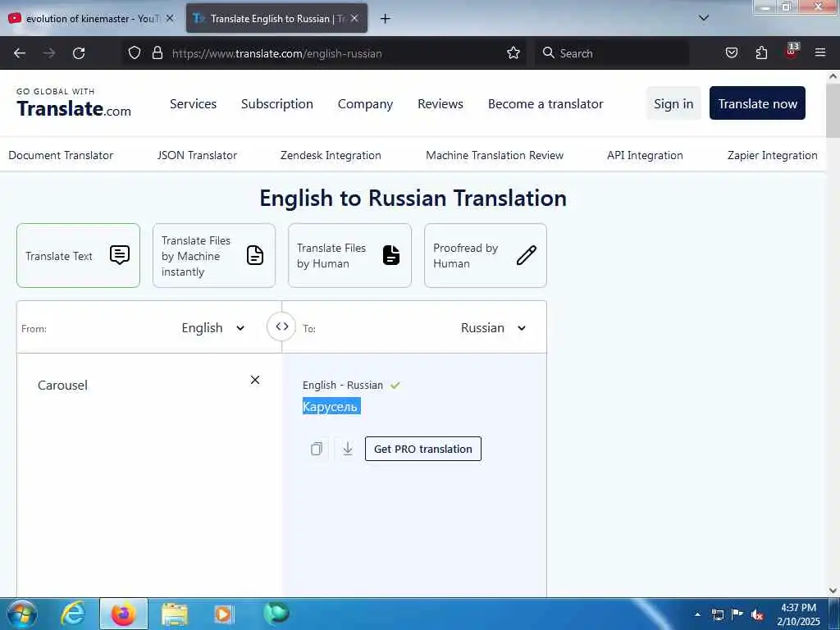Click the highlighted word Карусель
Screen dimensions: 840x630
coord(331,407)
